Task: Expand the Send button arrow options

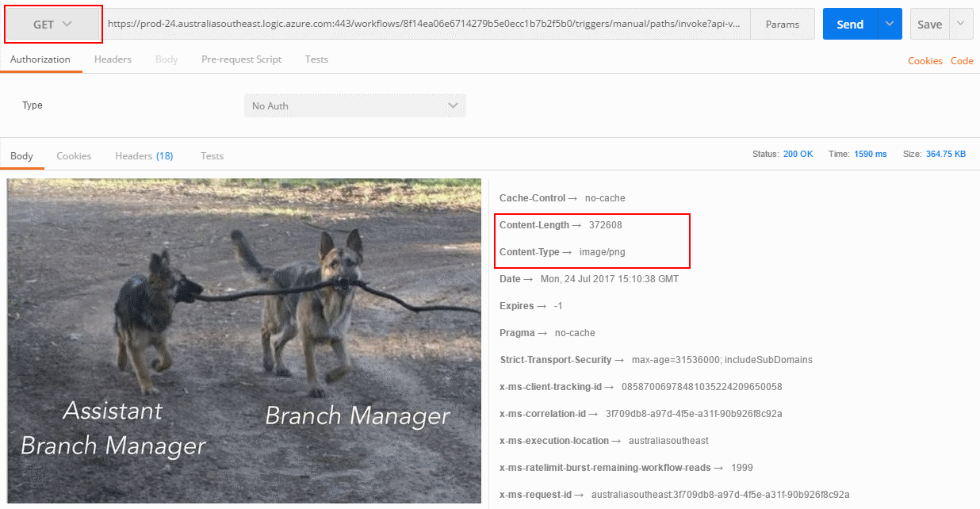Action: point(889,25)
